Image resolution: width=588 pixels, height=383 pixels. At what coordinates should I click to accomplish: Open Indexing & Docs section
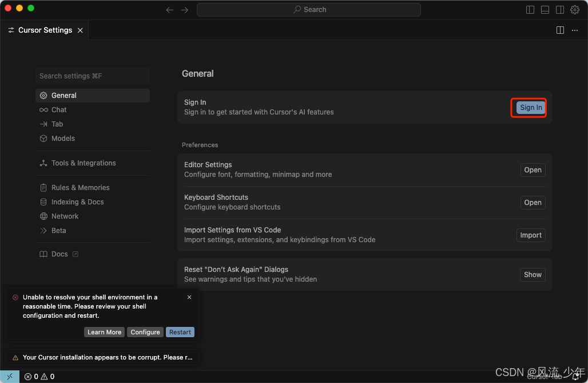coord(93,202)
